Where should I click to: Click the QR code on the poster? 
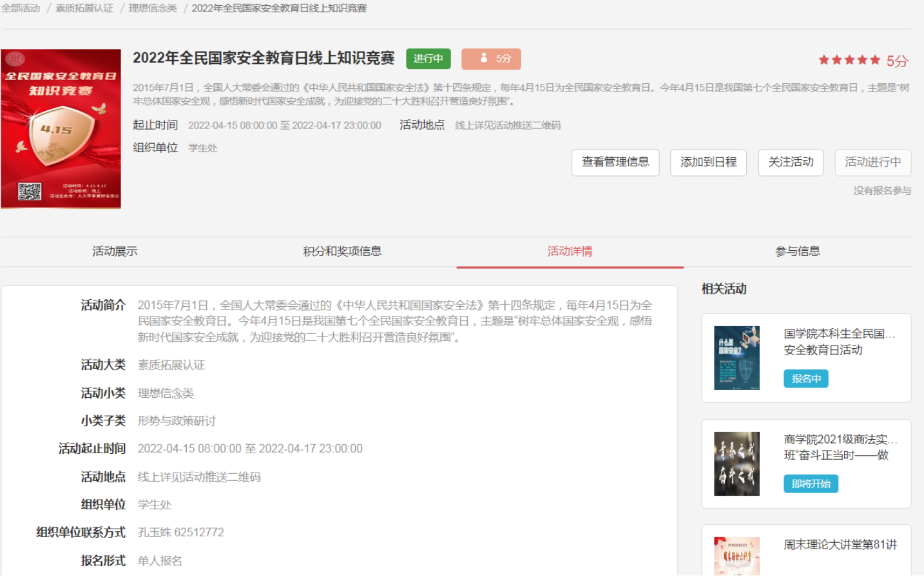[30, 191]
